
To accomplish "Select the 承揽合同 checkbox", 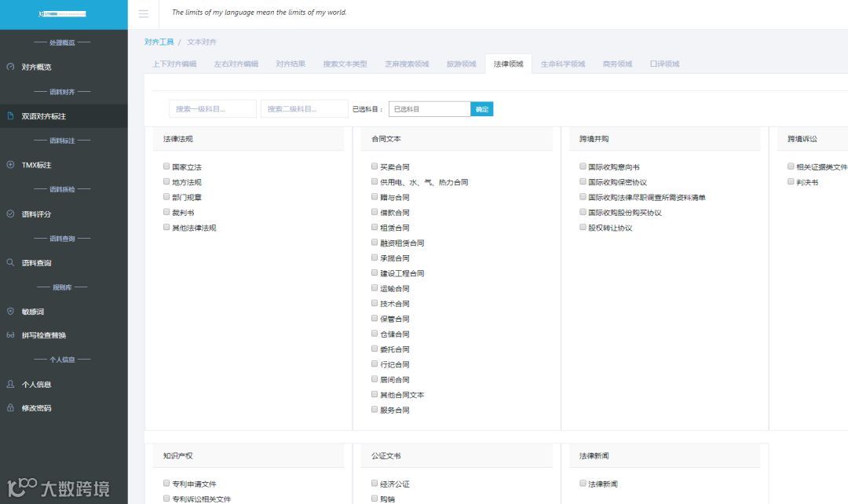I will tap(375, 257).
